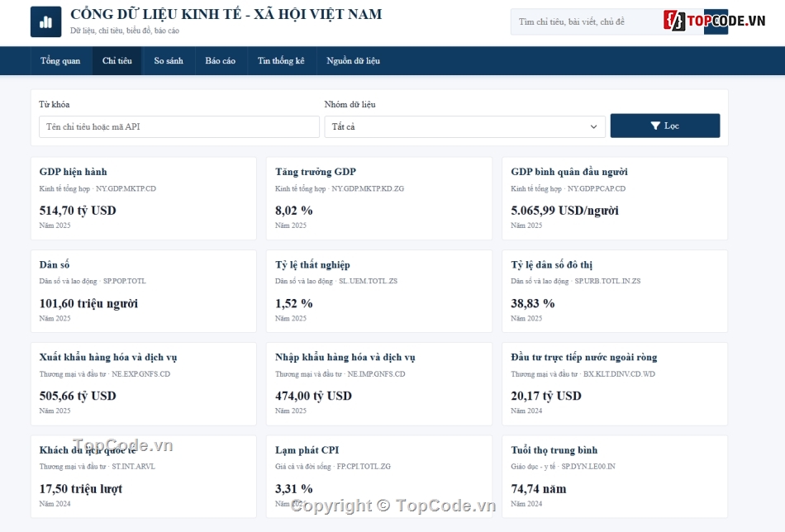Click the value 5.065,99 USD/người
This screenshot has width=785, height=532.
(564, 211)
